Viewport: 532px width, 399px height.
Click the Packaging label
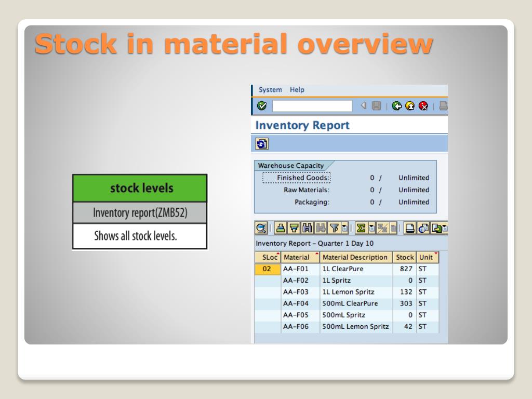pos(312,202)
